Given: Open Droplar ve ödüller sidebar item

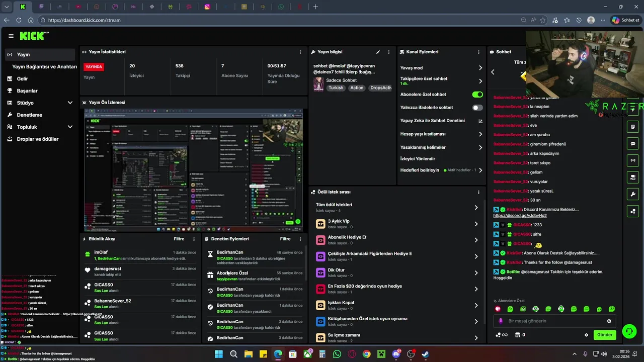Looking at the screenshot, I should (40, 139).
